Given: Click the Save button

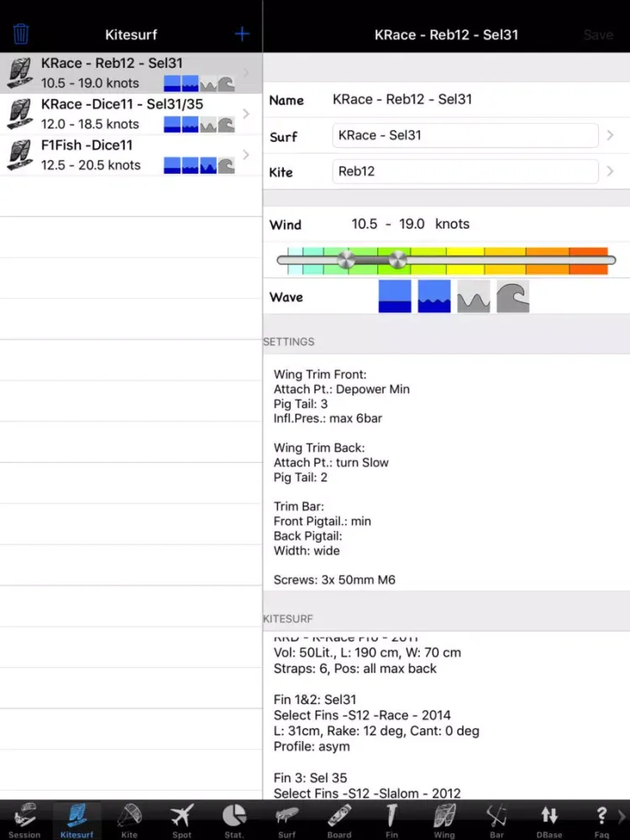Looking at the screenshot, I should coord(598,34).
